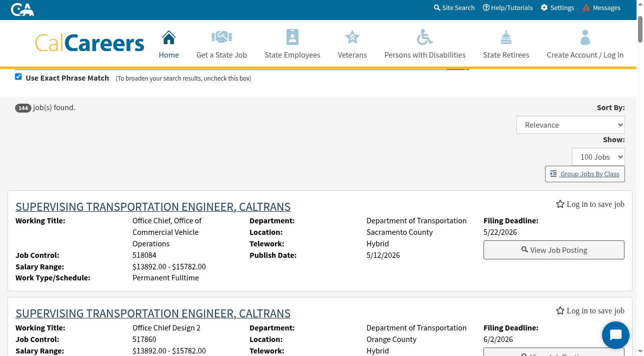Open State Employees menu
The height and width of the screenshot is (356, 644).
292,55
